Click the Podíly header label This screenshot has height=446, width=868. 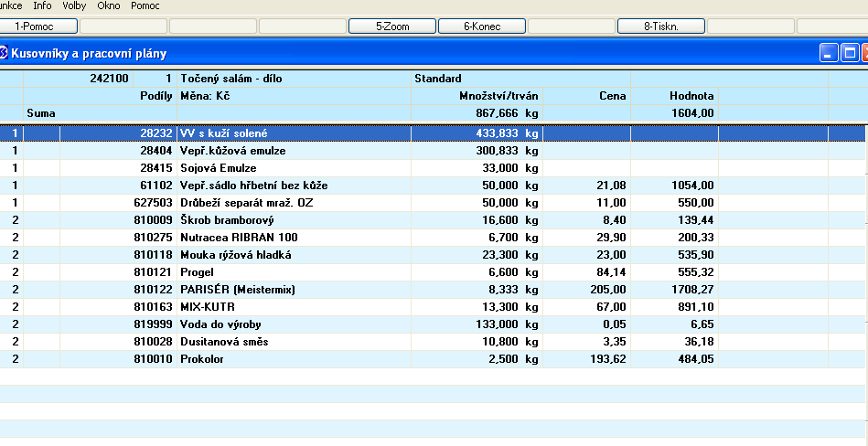pos(156,96)
